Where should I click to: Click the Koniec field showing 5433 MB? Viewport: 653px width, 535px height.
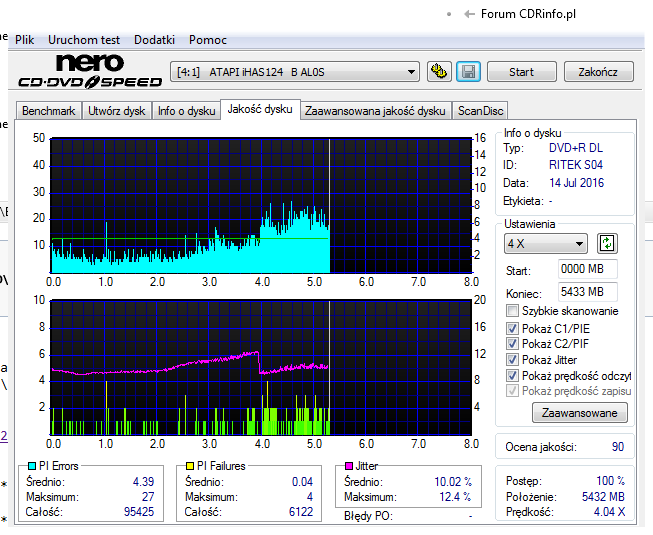point(588,291)
